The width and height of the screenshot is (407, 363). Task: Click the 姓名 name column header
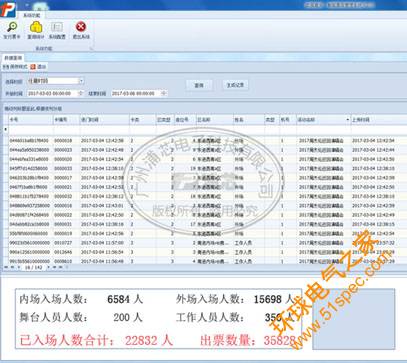(x=248, y=120)
